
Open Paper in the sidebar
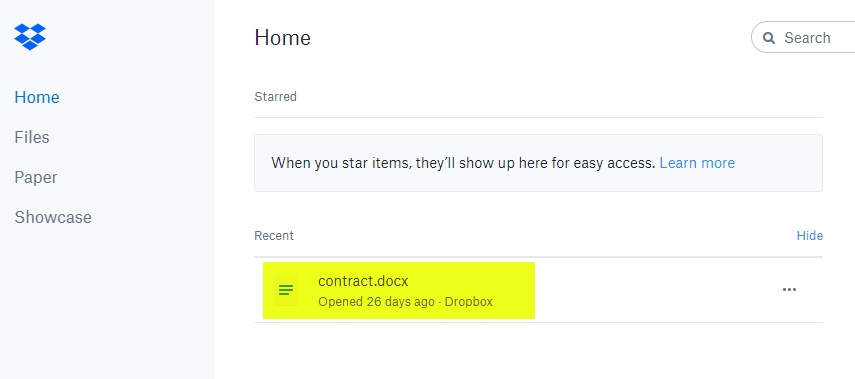(x=36, y=177)
